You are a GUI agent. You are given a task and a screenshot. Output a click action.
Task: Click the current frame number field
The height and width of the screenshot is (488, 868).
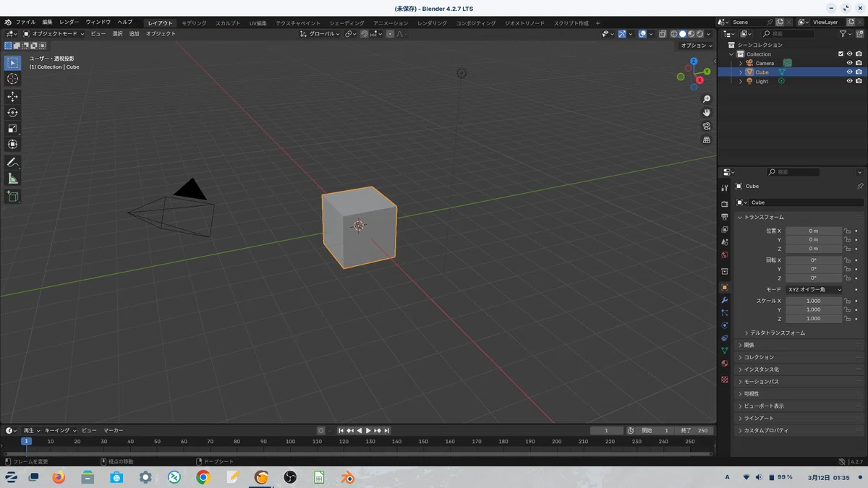tap(607, 430)
